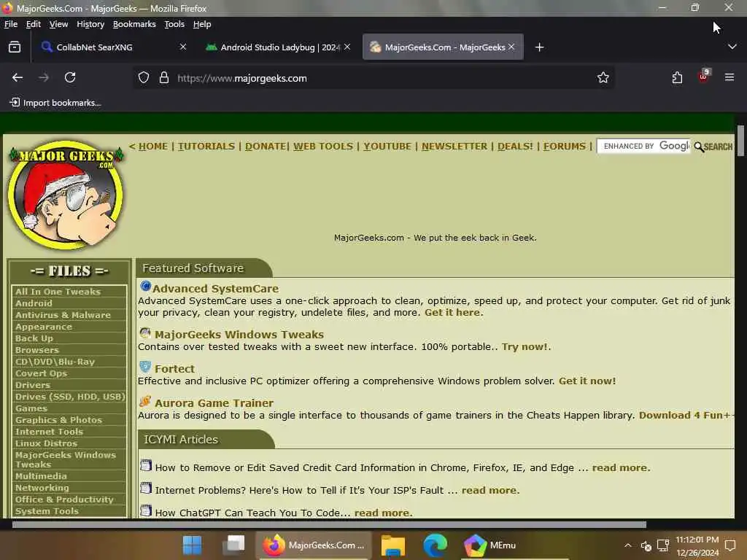Open the Bookmarks menu
This screenshot has height=560, width=747.
click(134, 24)
